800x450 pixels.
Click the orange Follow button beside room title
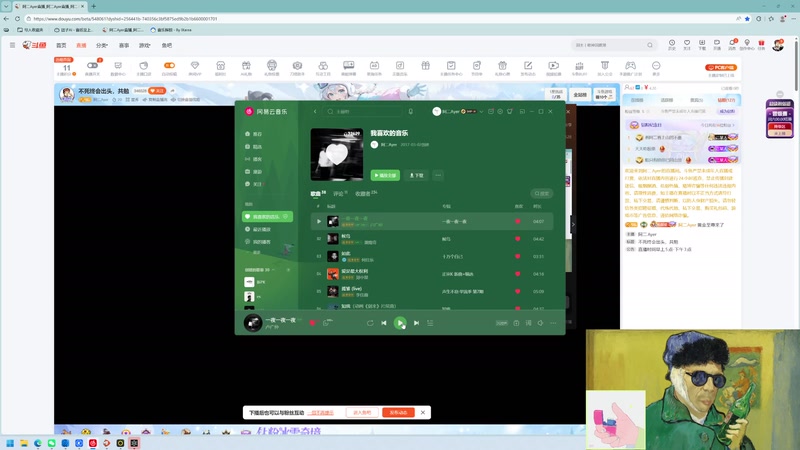tap(157, 91)
